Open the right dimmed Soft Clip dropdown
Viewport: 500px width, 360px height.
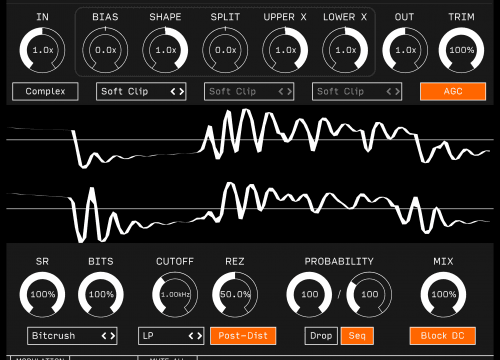(357, 91)
